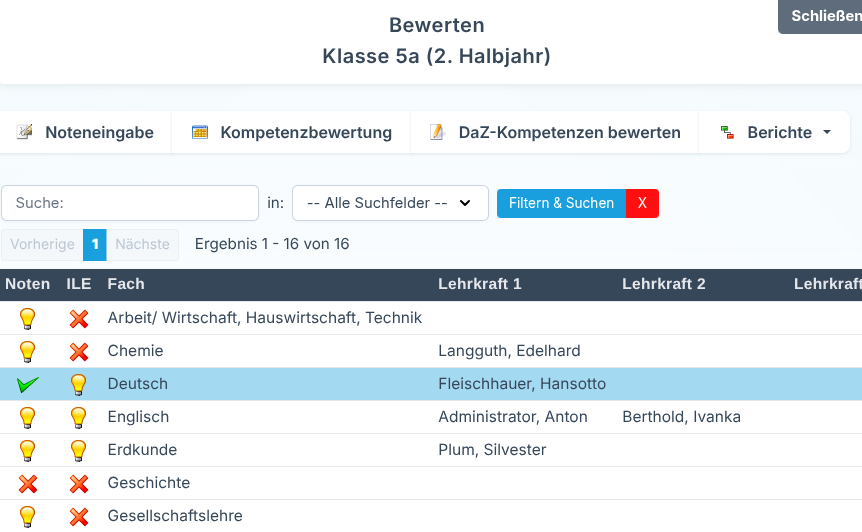This screenshot has width=862, height=532.
Task: Click the caret arrow beside Berichte
Action: click(827, 132)
